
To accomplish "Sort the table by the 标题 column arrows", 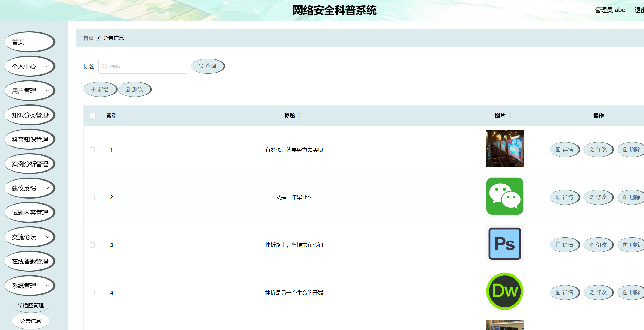I will click(x=299, y=115).
